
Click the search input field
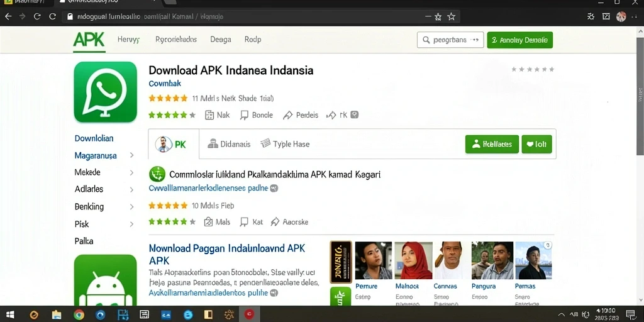450,40
